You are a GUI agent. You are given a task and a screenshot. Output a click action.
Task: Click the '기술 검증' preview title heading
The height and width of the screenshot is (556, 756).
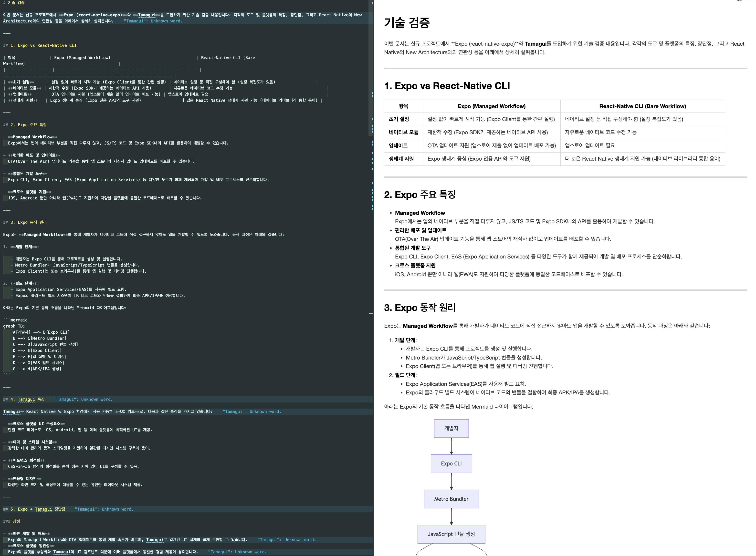click(407, 23)
